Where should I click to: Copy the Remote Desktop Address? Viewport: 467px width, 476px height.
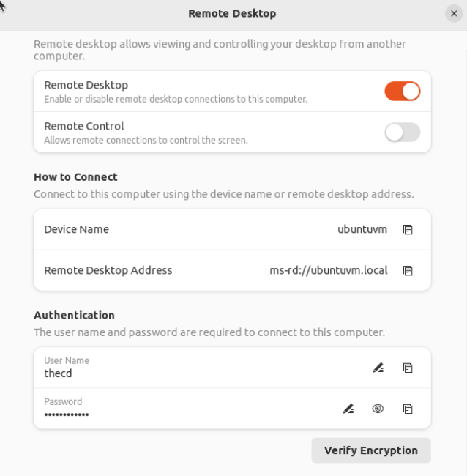(x=408, y=270)
